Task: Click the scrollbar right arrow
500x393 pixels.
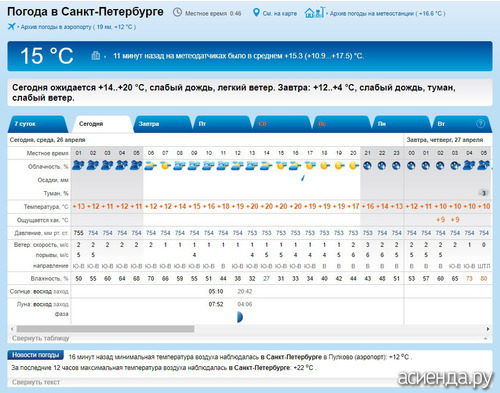Action: (x=488, y=329)
